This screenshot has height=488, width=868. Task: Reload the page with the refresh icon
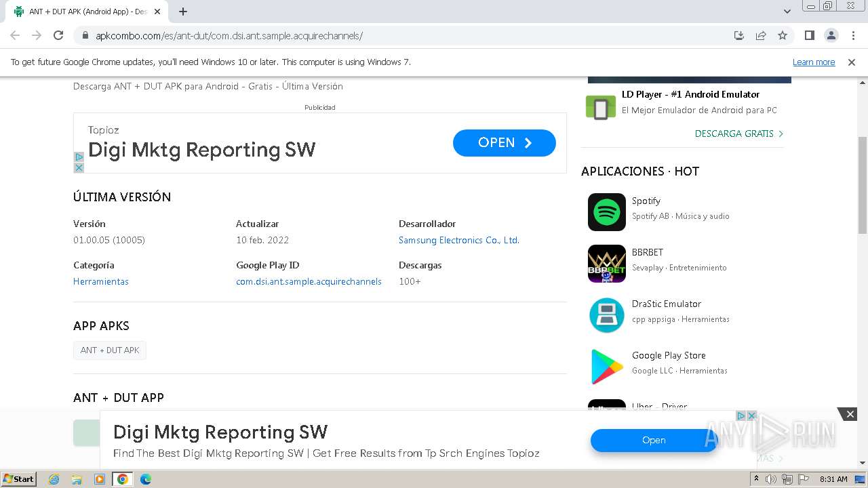pos(58,35)
